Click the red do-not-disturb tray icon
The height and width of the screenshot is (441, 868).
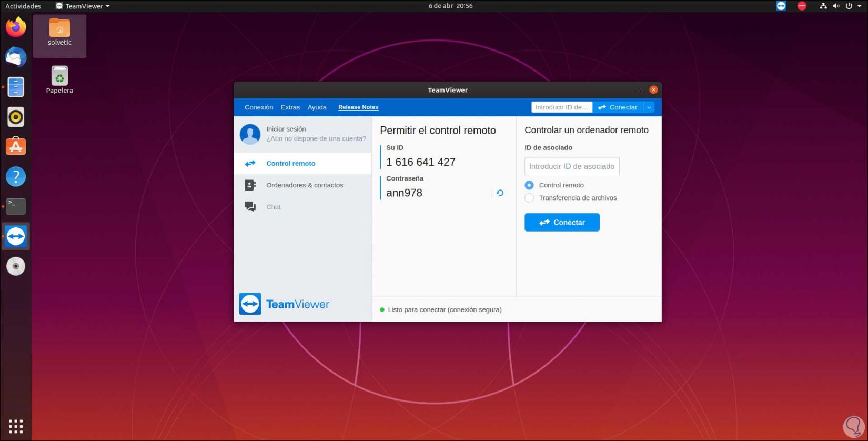point(802,6)
